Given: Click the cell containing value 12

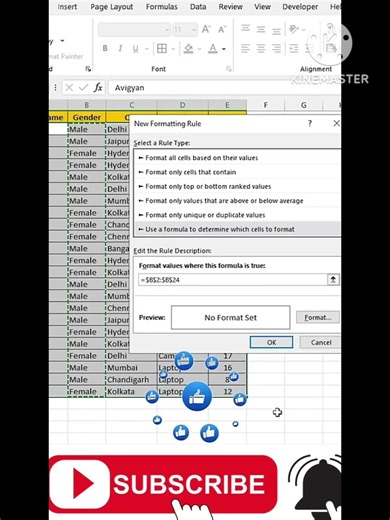Looking at the screenshot, I should 228,392.
